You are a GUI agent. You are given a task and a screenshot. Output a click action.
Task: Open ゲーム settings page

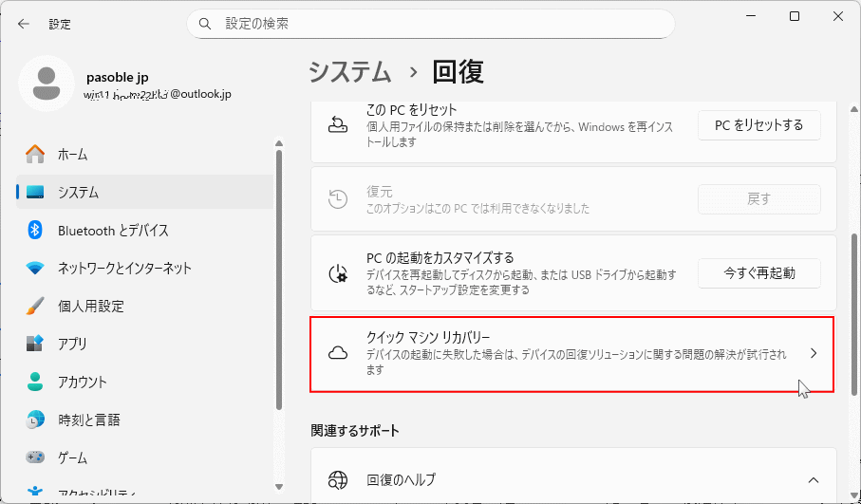(144, 457)
